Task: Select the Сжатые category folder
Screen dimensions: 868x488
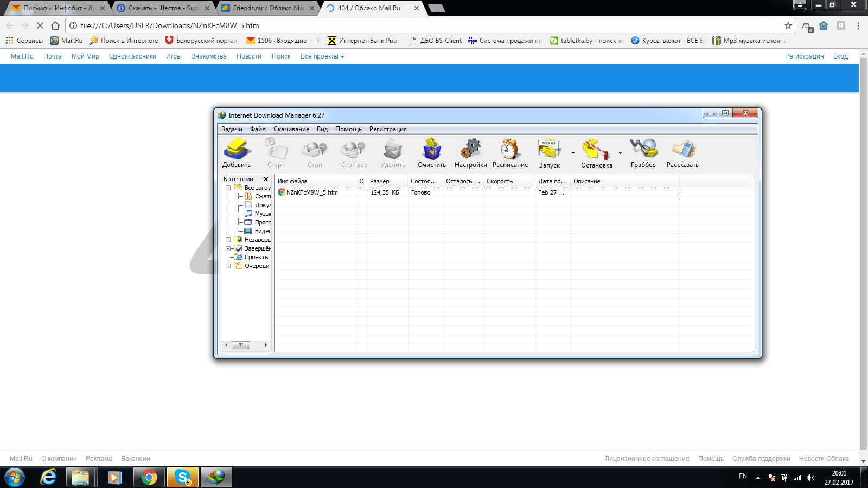Action: [258, 196]
